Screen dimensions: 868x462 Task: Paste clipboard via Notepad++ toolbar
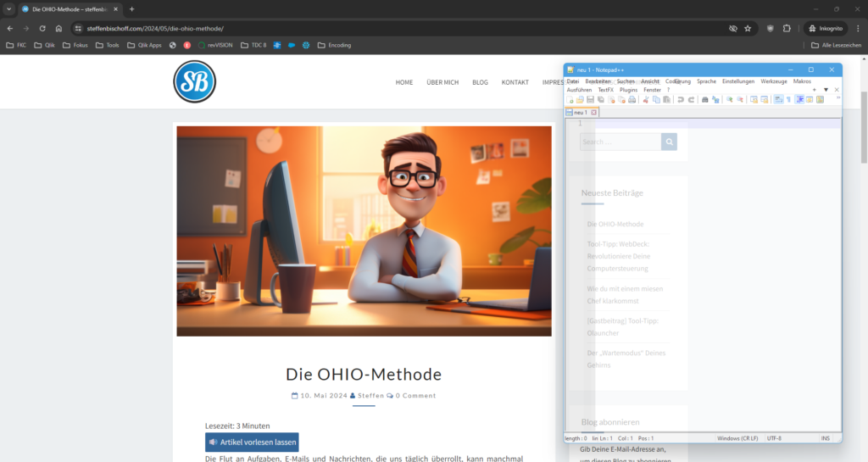(666, 99)
